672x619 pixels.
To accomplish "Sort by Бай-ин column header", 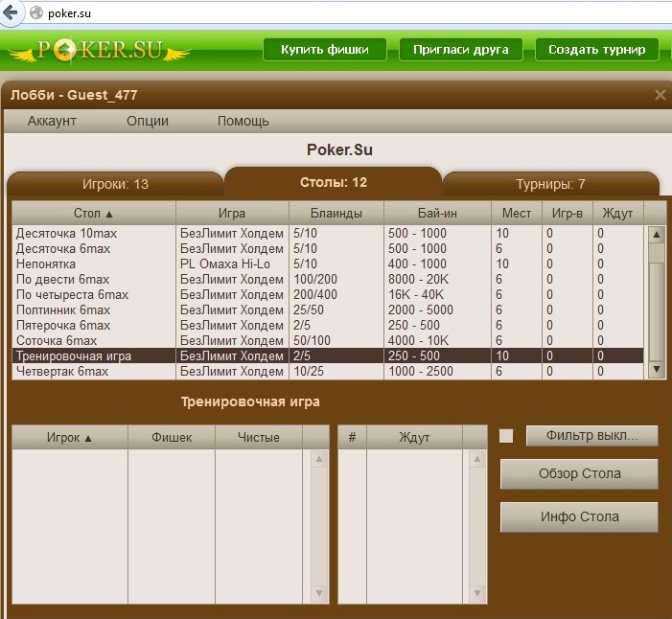I will coord(437,213).
